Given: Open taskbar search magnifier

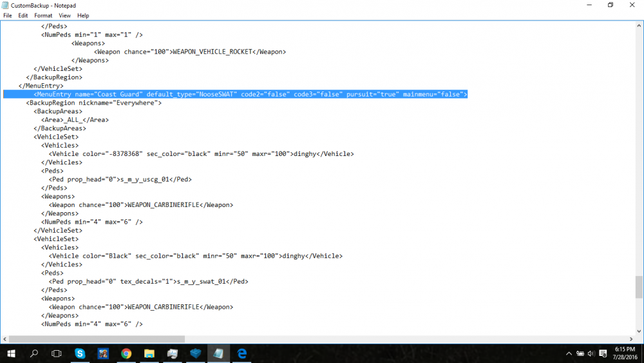Looking at the screenshot, I should click(x=34, y=353).
